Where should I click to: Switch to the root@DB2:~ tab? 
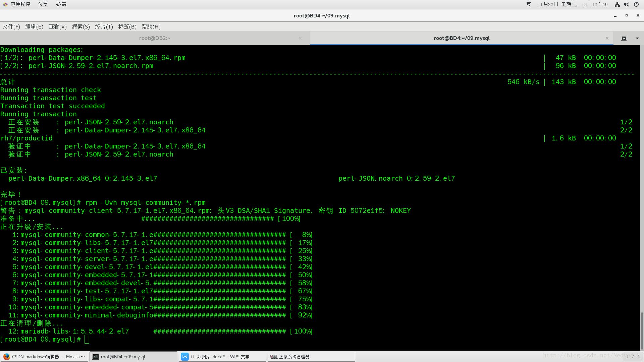pyautogui.click(x=155, y=38)
